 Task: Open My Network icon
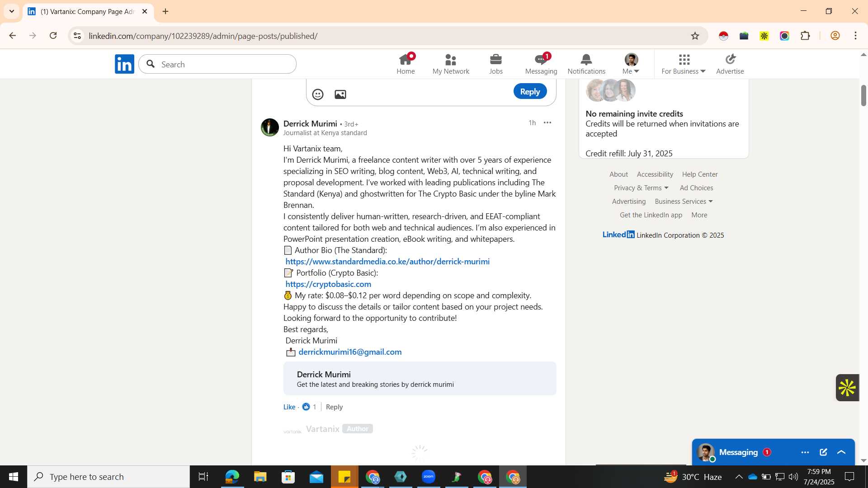(x=451, y=60)
